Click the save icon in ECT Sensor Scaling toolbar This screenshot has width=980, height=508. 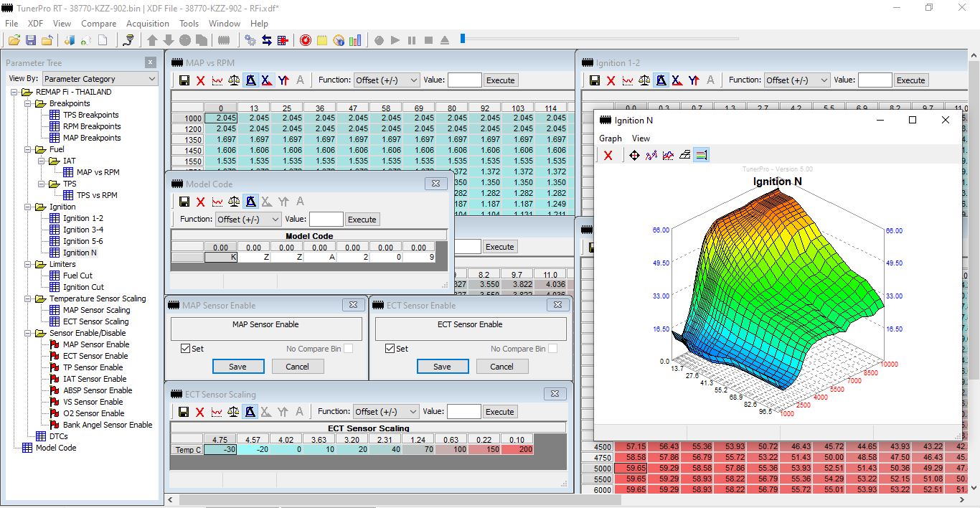pos(184,412)
